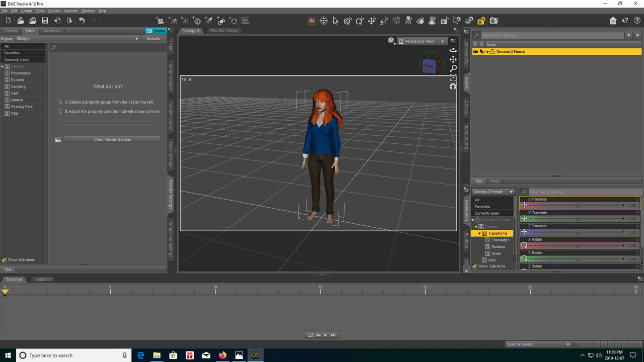Click the X Translate slider handle
Screen dimensions: 644x362
coord(577,205)
